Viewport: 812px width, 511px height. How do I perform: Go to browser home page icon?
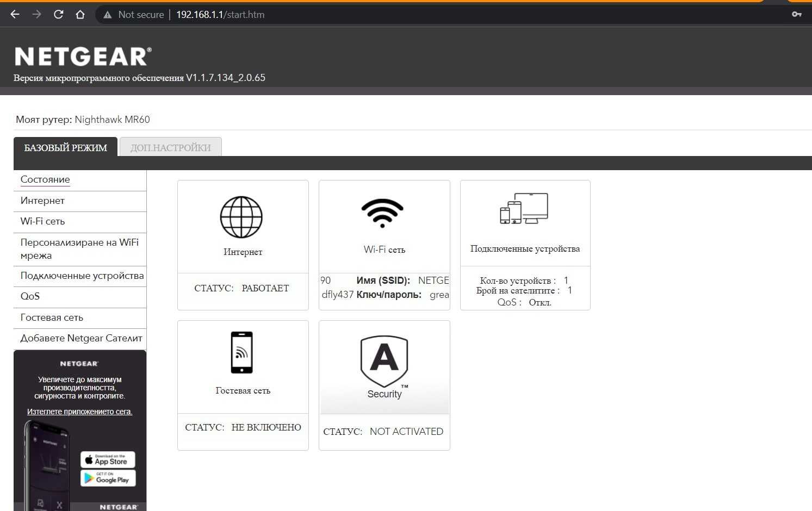80,15
